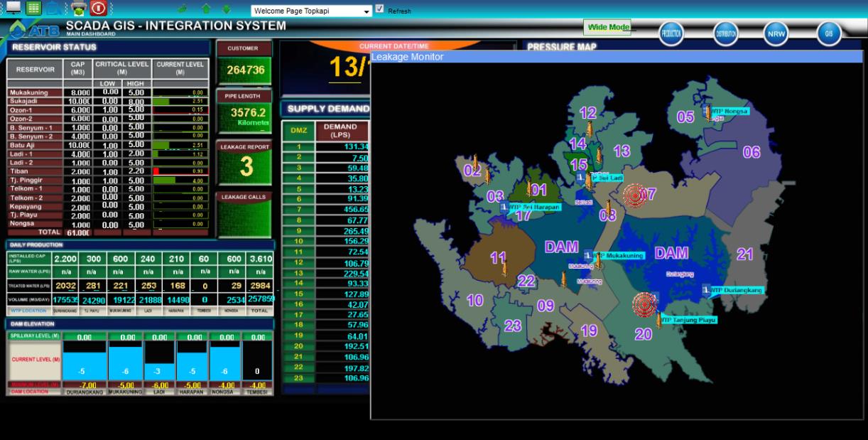
Task: Click the leakage alarm marker near zone 20
Action: [645, 304]
